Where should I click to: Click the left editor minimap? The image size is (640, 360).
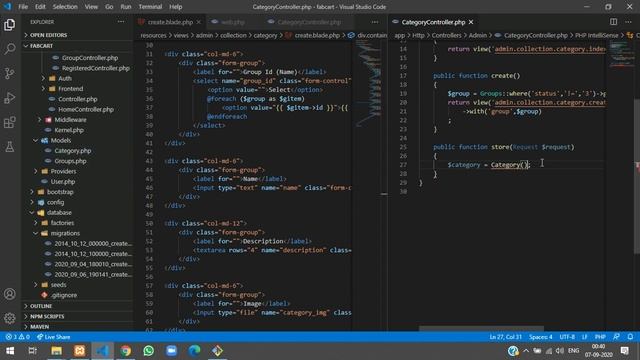(369, 84)
